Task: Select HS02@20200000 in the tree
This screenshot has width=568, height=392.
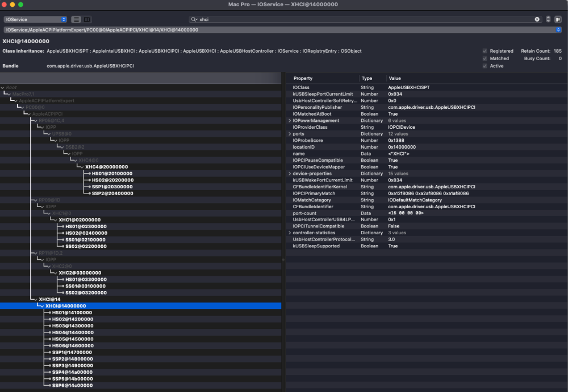Action: (112, 180)
